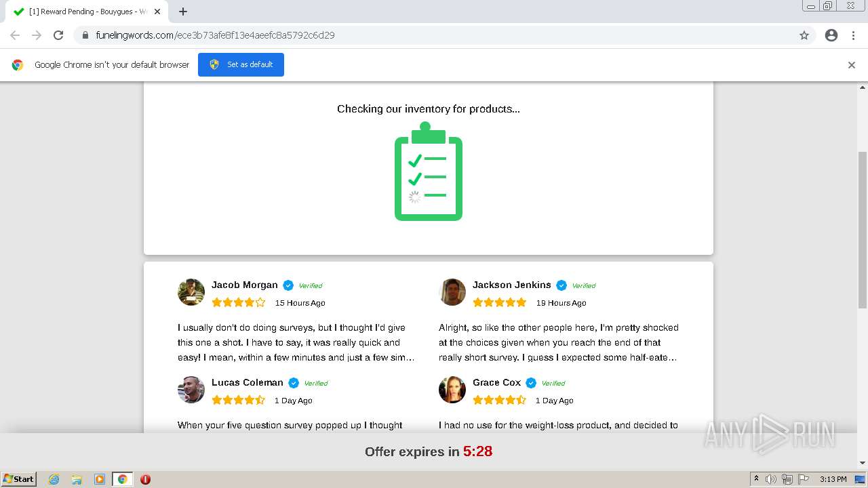Screen dimensions: 868x488
Task: Open the Action Center flag icon
Action: [x=803, y=479]
